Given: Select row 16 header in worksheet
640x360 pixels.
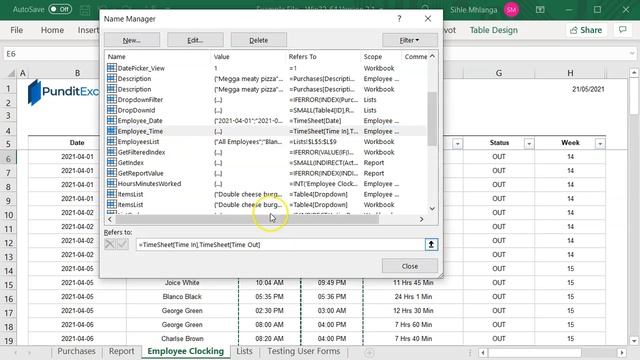Looking at the screenshot, I should (x=9, y=298).
